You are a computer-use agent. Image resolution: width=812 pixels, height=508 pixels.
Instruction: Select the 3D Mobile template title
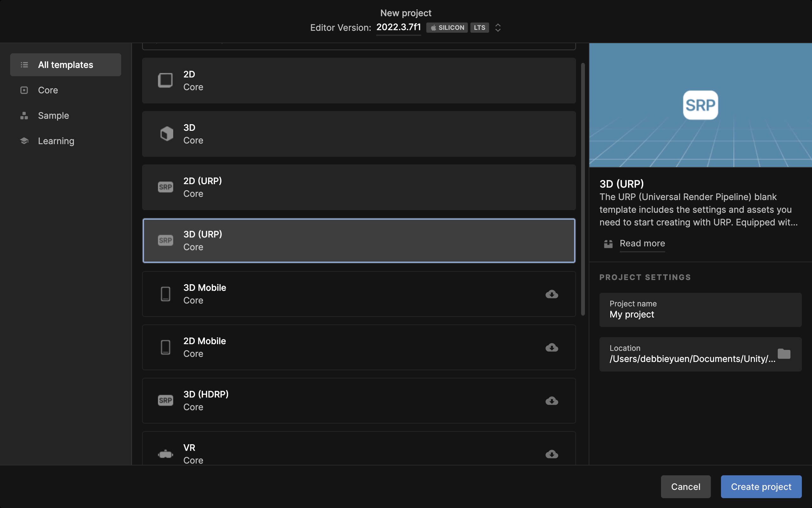pos(205,288)
